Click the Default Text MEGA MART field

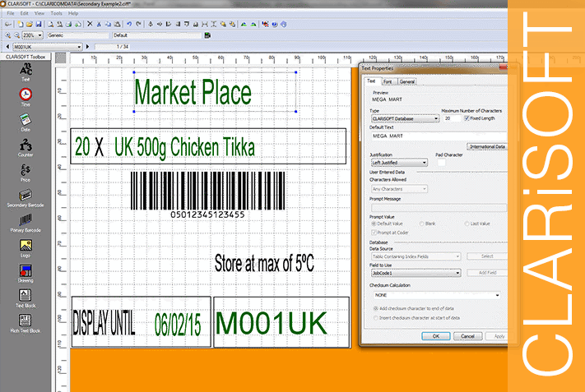(439, 136)
